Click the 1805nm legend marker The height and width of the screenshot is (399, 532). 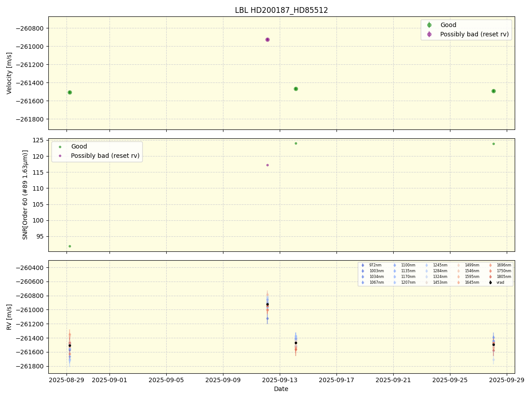pos(490,277)
